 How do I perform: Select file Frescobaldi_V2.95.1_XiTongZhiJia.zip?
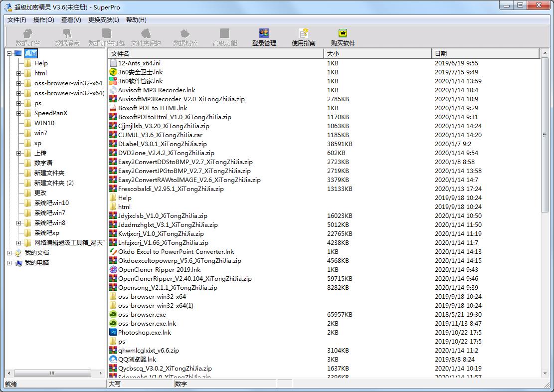pos(171,189)
